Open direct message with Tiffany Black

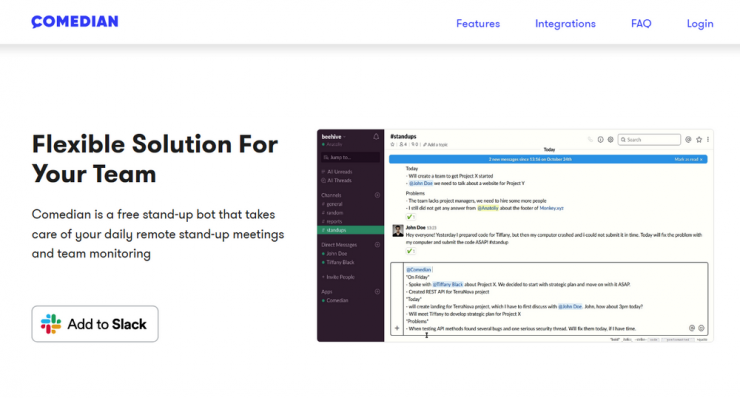point(338,262)
